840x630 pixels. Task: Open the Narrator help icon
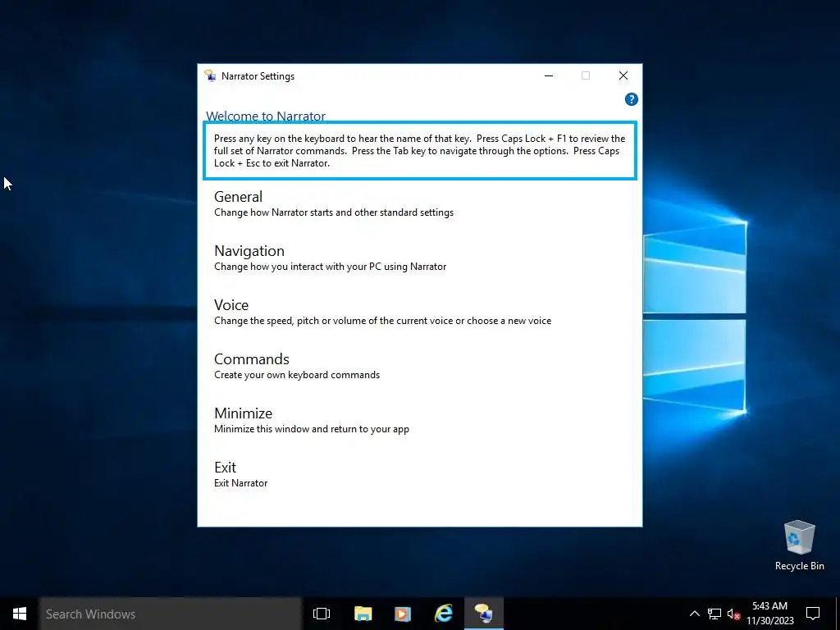631,99
